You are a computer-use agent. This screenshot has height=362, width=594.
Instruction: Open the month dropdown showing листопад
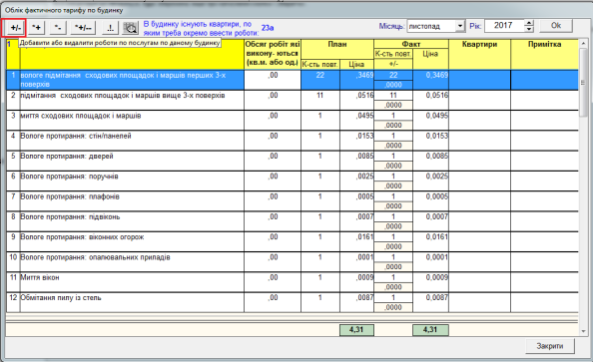coord(460,26)
